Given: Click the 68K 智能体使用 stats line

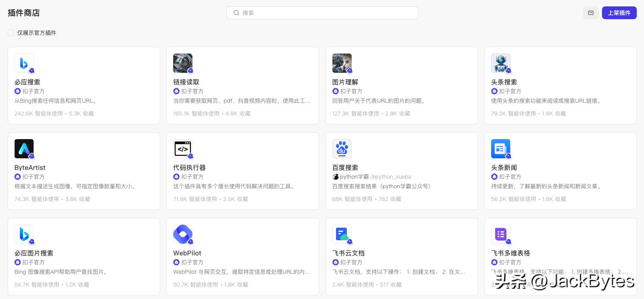Looking at the screenshot, I should click(x=367, y=199).
